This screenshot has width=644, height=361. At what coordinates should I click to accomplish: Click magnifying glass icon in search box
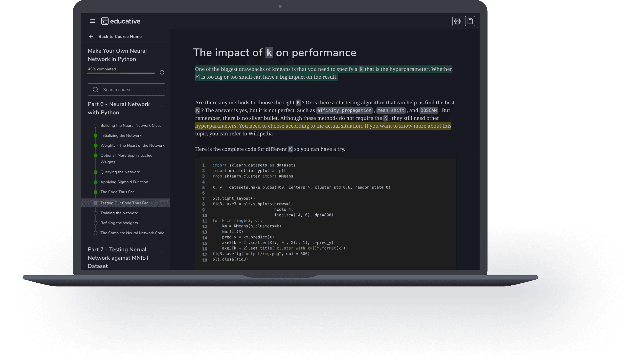pyautogui.click(x=96, y=90)
